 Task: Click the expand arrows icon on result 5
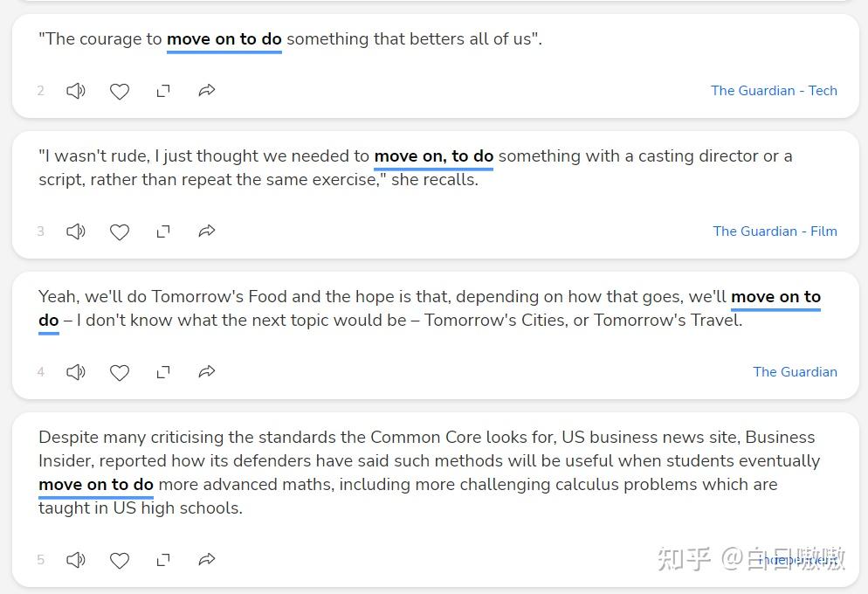coord(163,559)
